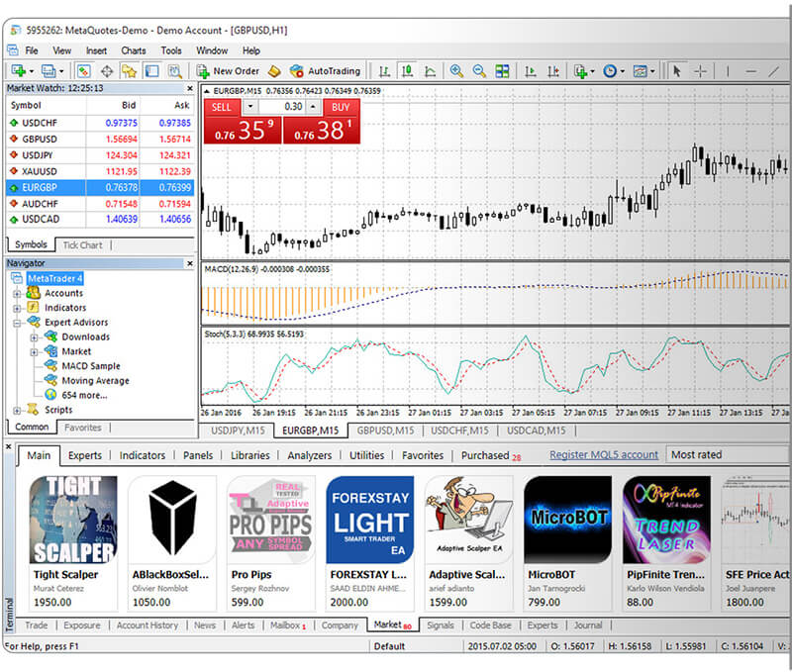Open the dropdown arrow beside Indicators icon
This screenshot has width=792, height=672.
(x=592, y=71)
